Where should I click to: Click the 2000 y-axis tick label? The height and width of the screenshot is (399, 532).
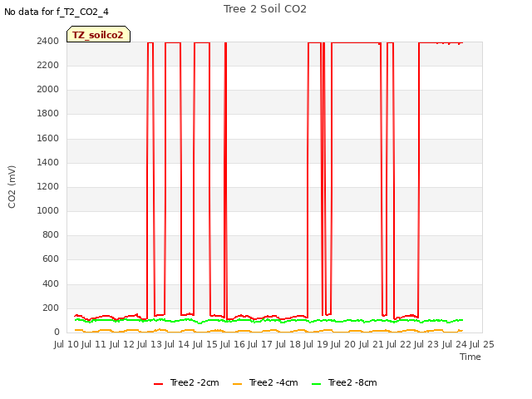(x=48, y=89)
